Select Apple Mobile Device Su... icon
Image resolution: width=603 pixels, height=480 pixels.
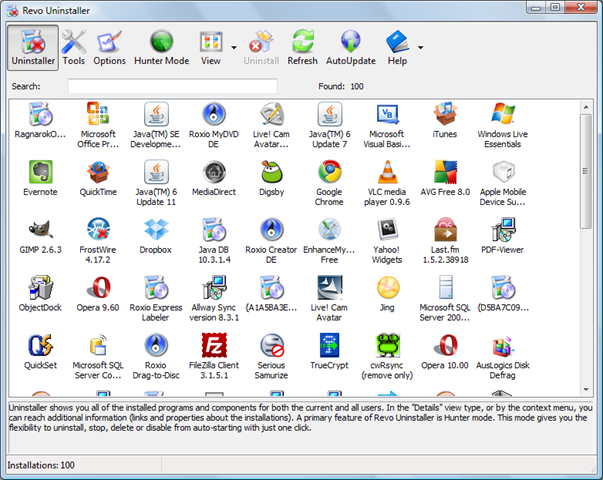(503, 172)
